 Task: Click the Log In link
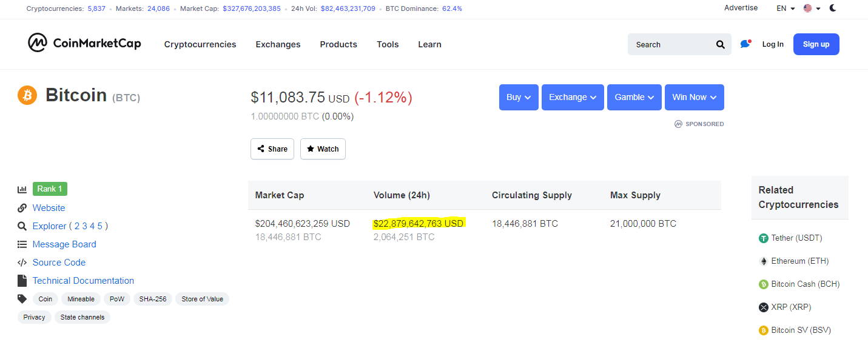[x=773, y=44]
